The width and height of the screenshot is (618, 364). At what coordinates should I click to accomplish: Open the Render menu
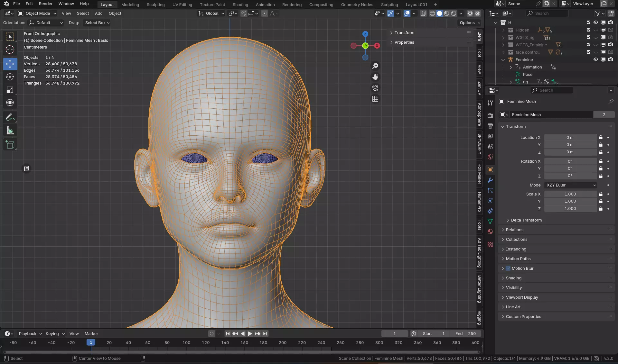click(46, 4)
